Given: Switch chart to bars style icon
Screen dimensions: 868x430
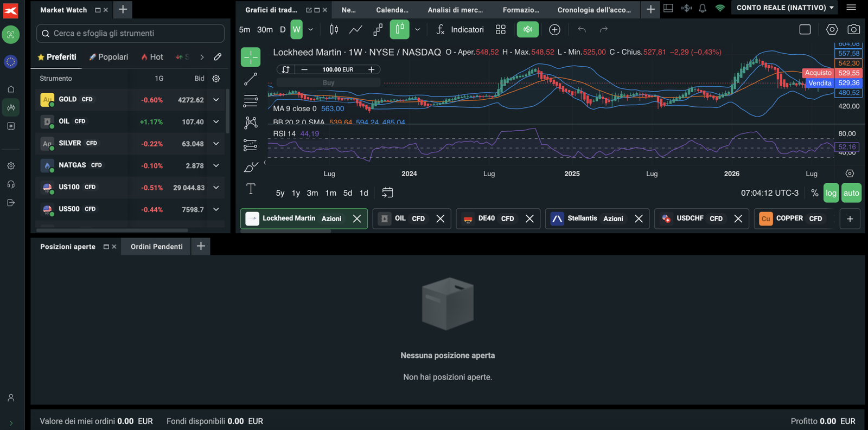Looking at the screenshot, I should coord(334,29).
